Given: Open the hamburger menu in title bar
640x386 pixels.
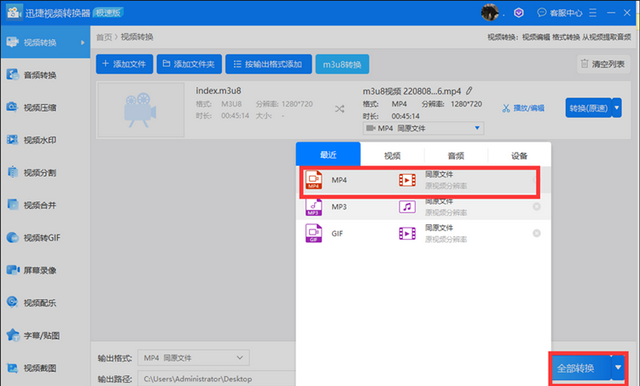Looking at the screenshot, I should coord(593,13).
